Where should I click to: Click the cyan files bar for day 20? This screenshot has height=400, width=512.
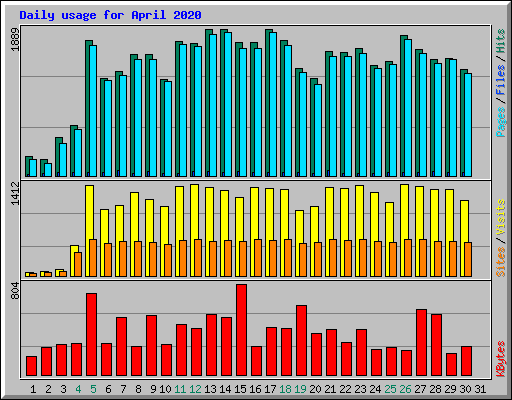point(318,130)
